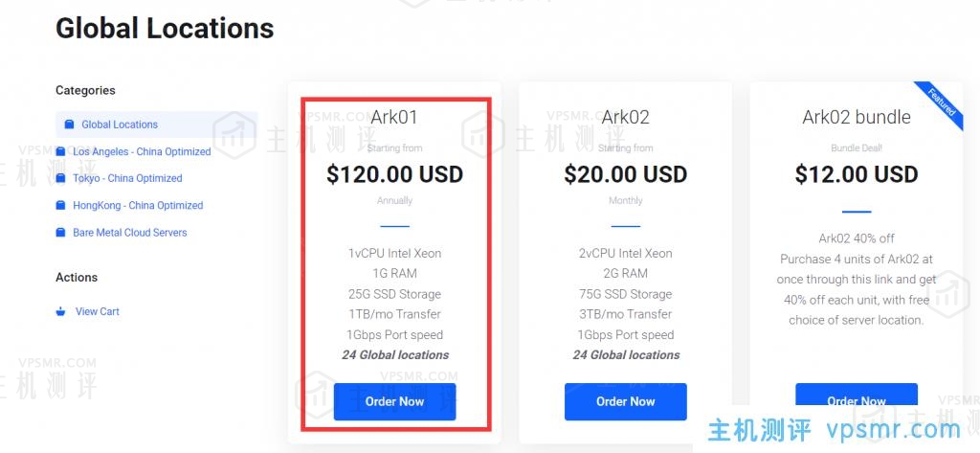Image resolution: width=980 pixels, height=453 pixels.
Task: Click the $120.00 USD price
Action: coord(394,174)
